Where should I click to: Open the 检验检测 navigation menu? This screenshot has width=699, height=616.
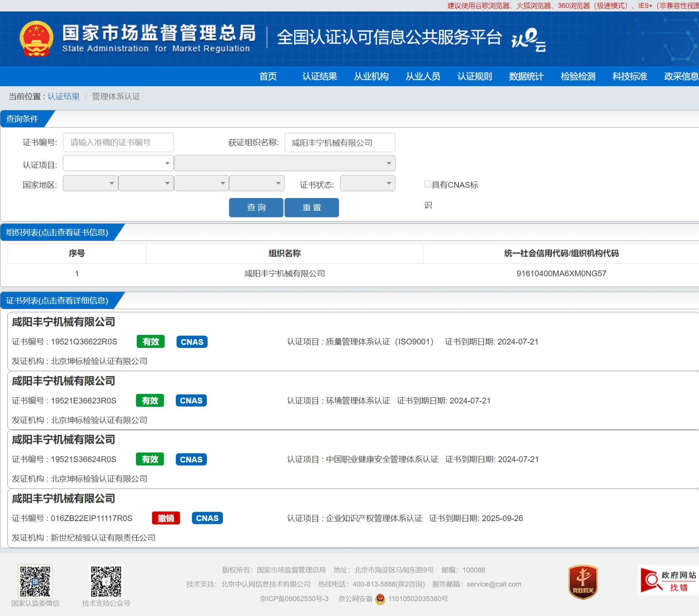(x=578, y=76)
